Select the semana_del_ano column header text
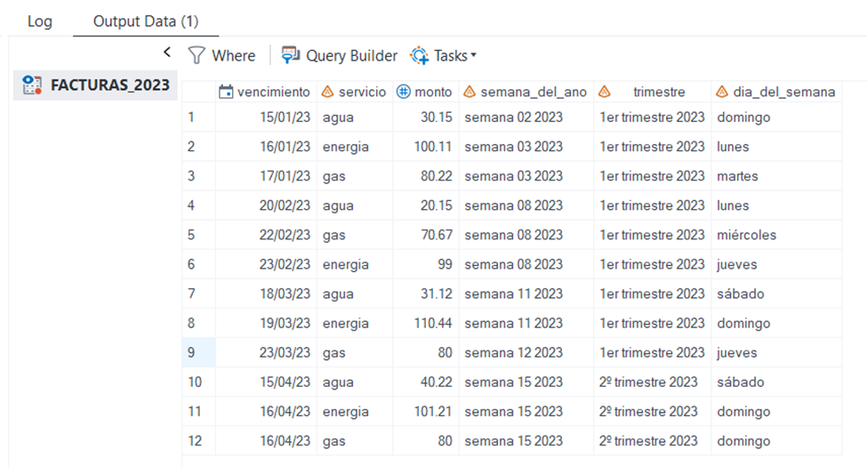 (534, 92)
